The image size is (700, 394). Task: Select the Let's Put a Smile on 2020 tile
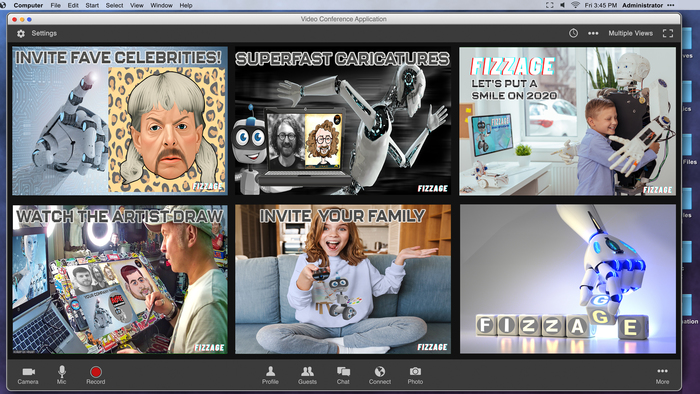pos(567,121)
